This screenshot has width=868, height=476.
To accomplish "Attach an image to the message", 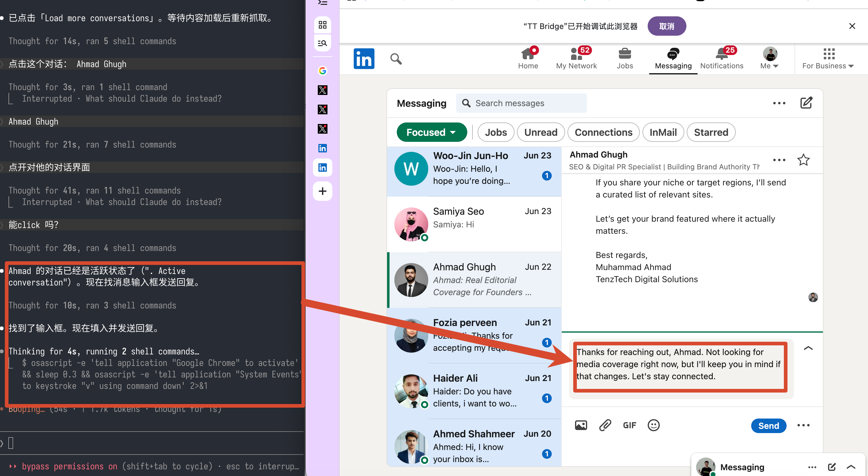I will pyautogui.click(x=580, y=425).
